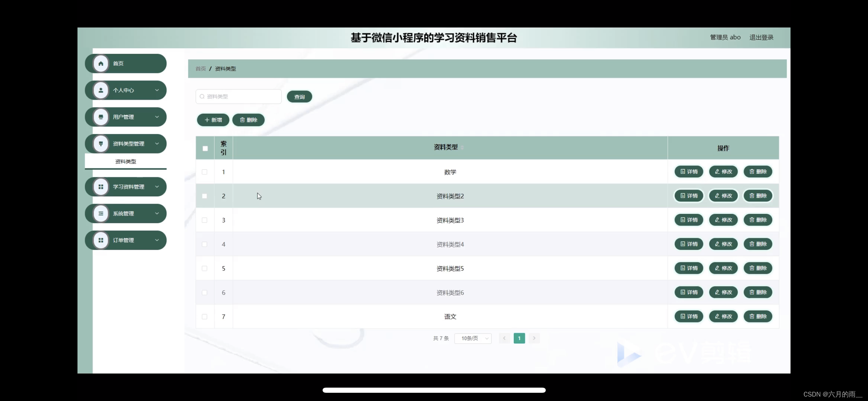Click 删除 for row 资料类型6
Screen dimensions: 868x401
point(758,292)
